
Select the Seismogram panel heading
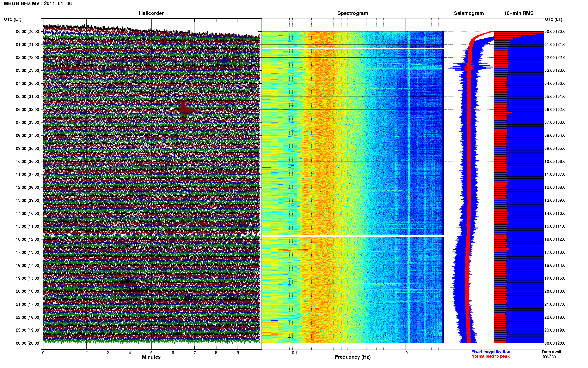469,13
